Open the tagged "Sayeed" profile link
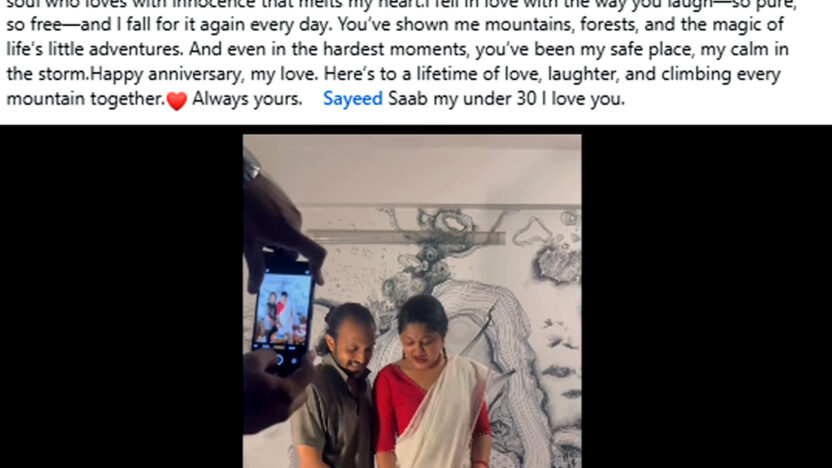832x468 pixels. (353, 99)
